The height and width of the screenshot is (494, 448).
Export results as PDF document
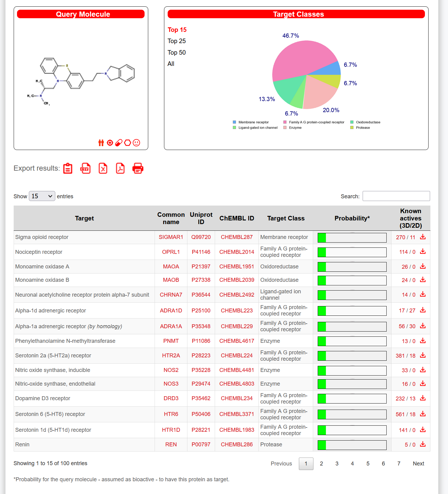tap(120, 168)
